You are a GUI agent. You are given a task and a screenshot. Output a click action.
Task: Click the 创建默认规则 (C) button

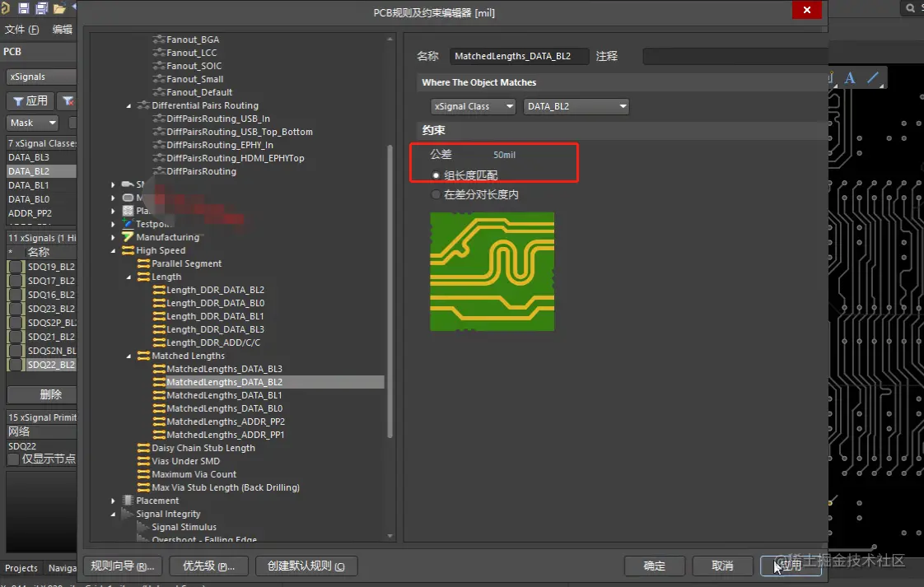click(x=306, y=566)
